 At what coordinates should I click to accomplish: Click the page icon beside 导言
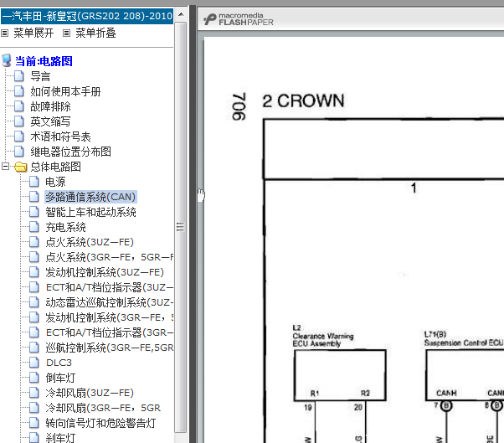coord(19,76)
